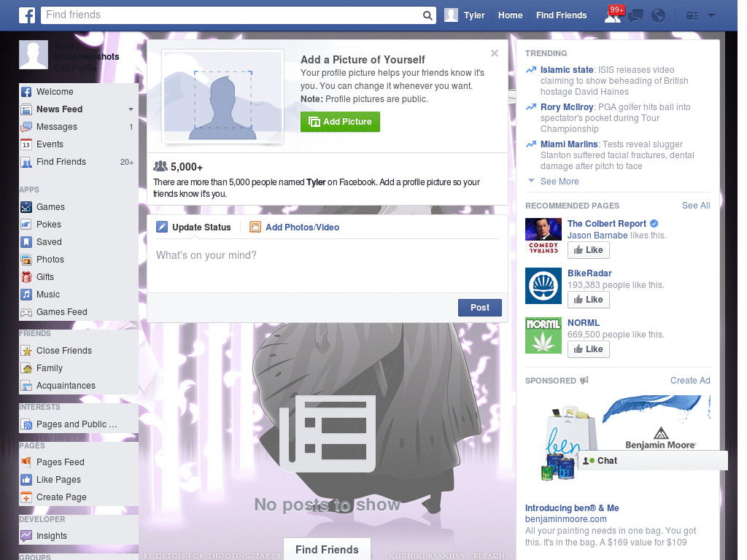The height and width of the screenshot is (560, 747).
Task: Click the Saved bookmark icon
Action: (x=26, y=242)
